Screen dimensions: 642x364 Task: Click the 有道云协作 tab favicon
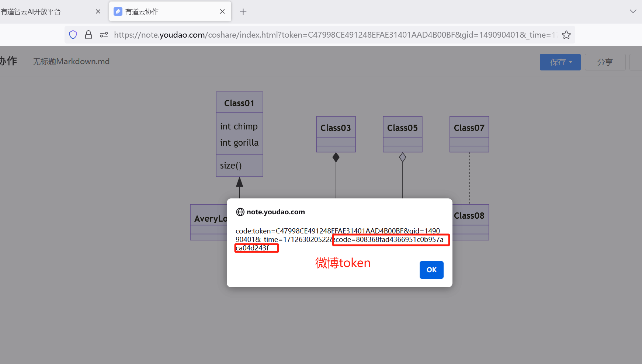(x=118, y=11)
